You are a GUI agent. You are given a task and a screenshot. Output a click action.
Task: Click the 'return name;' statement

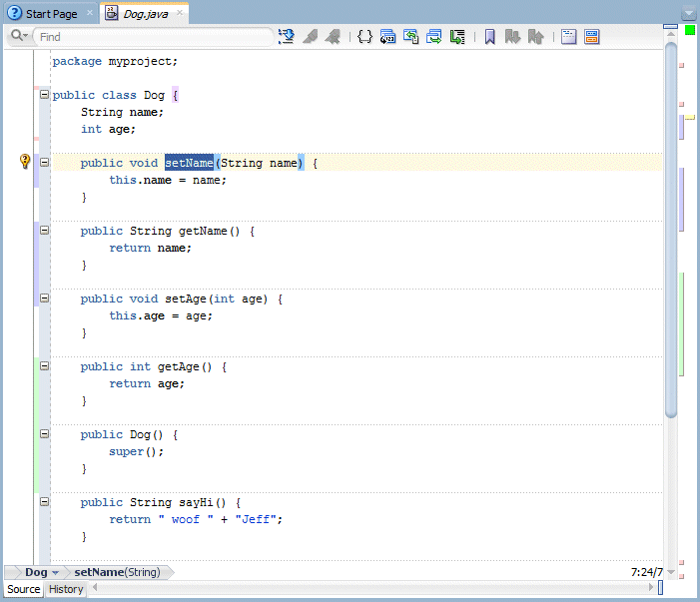click(151, 248)
